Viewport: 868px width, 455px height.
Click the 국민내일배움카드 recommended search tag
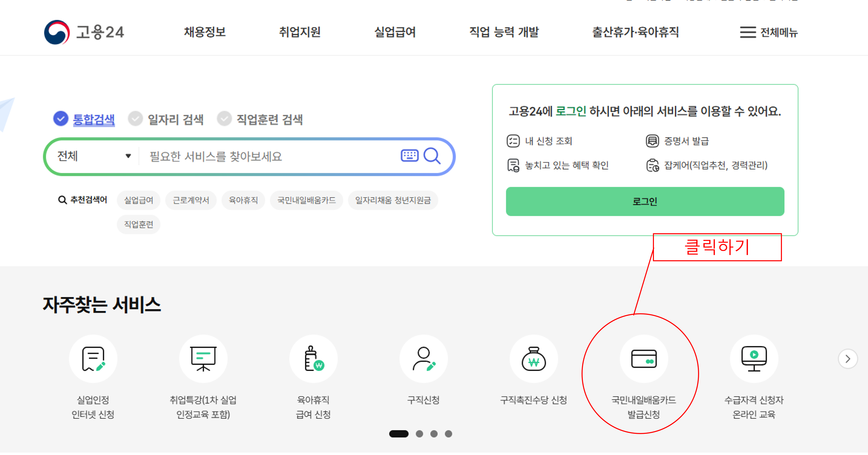tap(306, 200)
